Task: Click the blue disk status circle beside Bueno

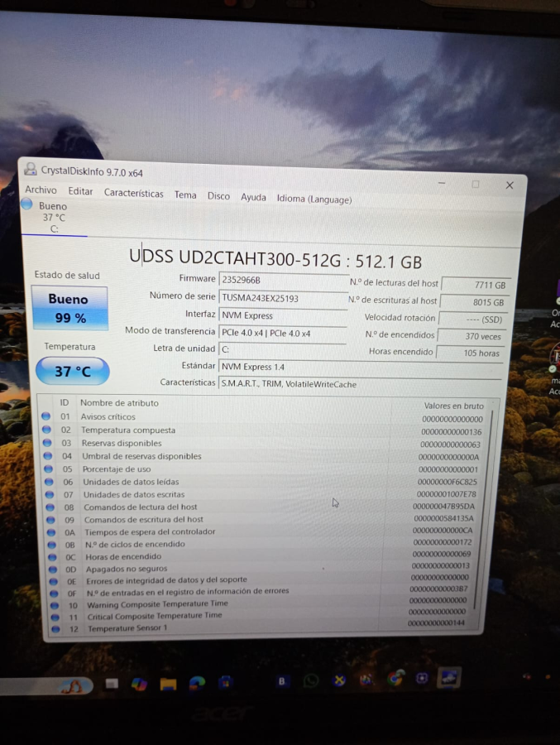Action: [26, 204]
